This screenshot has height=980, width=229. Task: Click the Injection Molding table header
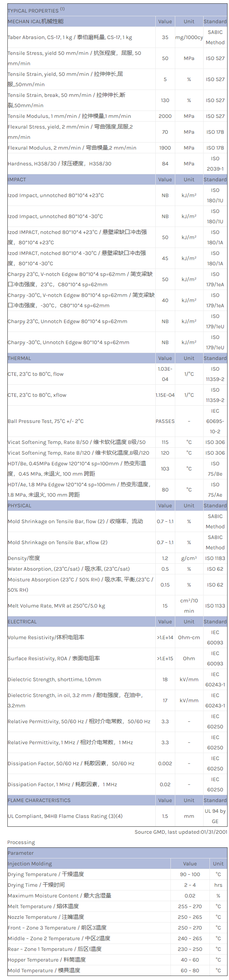tap(30, 864)
